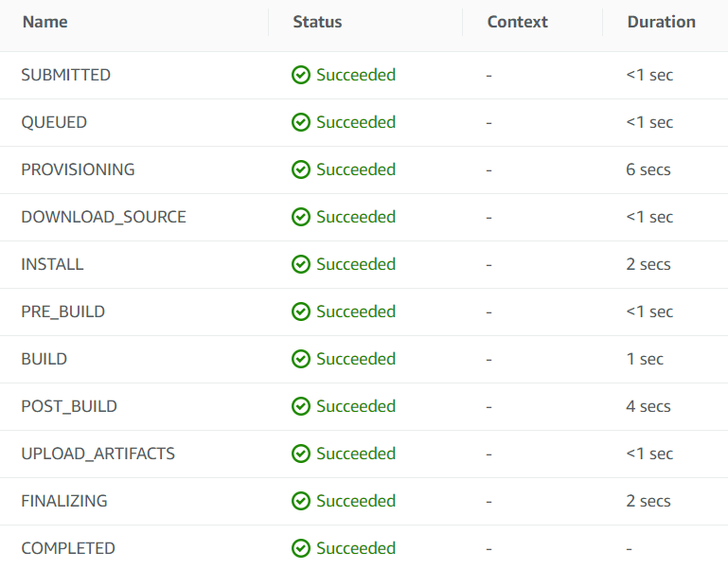Click the DOWNLOAD_SOURCE success checkmark icon
Image resolution: width=728 pixels, height=570 pixels.
pyautogui.click(x=301, y=217)
